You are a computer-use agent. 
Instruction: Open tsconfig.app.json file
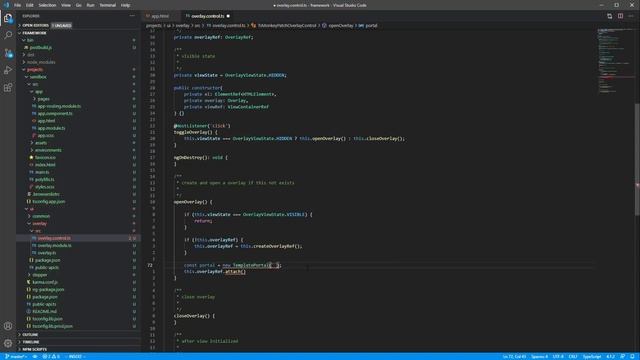49,201
